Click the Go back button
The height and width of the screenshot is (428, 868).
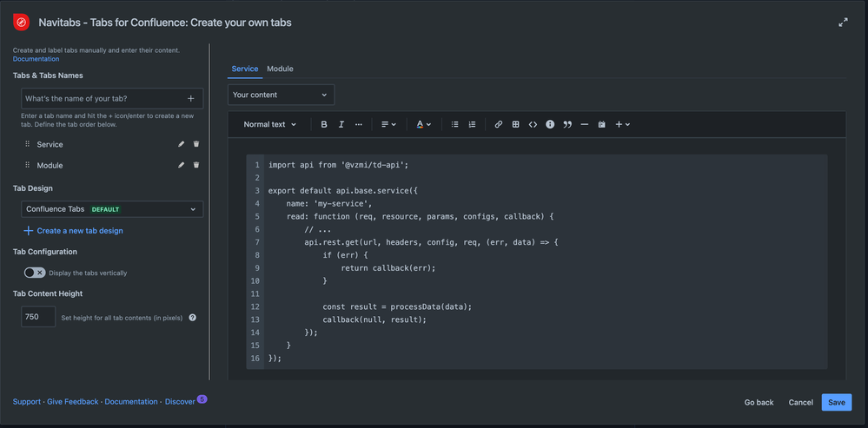(759, 402)
